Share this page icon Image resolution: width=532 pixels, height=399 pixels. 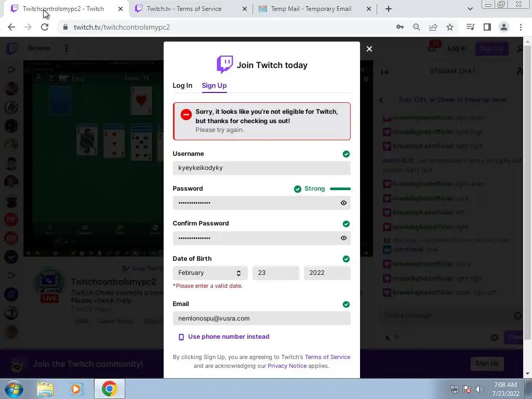point(433,27)
